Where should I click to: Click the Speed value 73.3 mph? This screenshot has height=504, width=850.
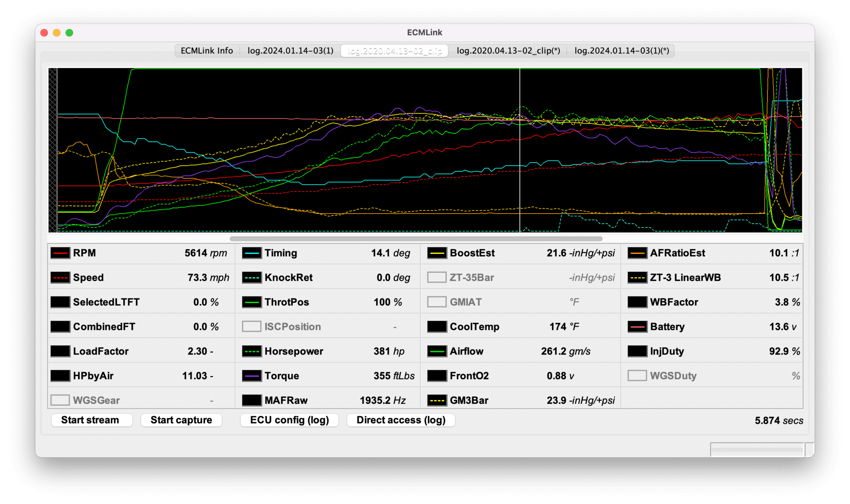coord(208,278)
